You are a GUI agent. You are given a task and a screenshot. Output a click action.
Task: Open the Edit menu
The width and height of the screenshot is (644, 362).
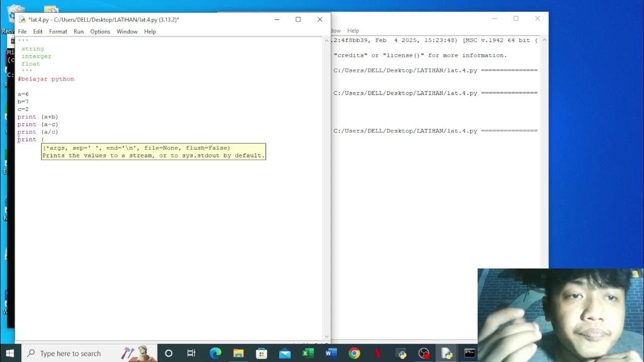coord(38,31)
